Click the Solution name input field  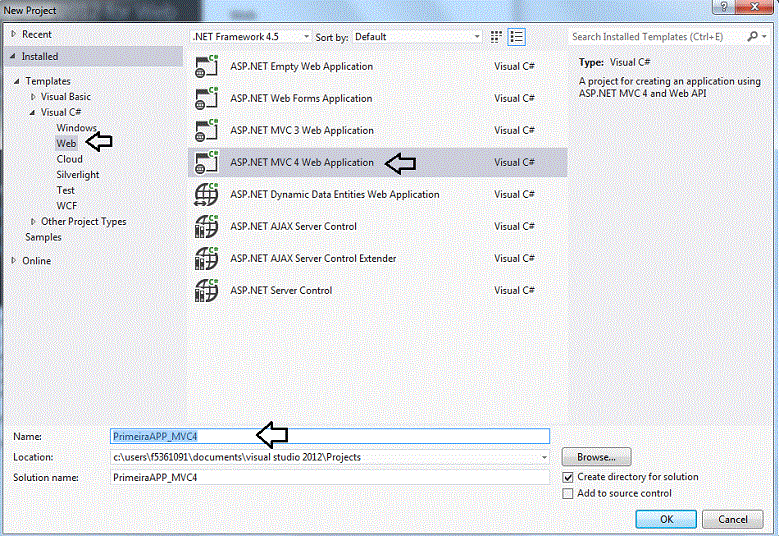[330, 477]
